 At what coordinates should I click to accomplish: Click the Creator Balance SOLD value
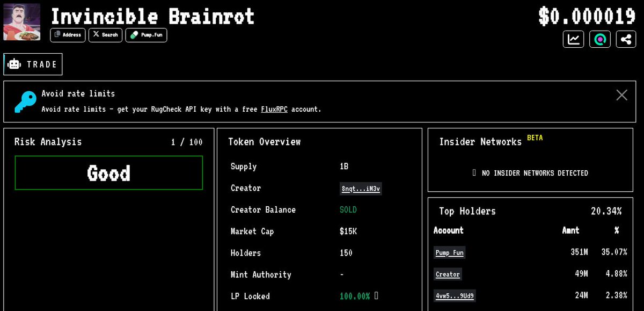click(x=348, y=209)
